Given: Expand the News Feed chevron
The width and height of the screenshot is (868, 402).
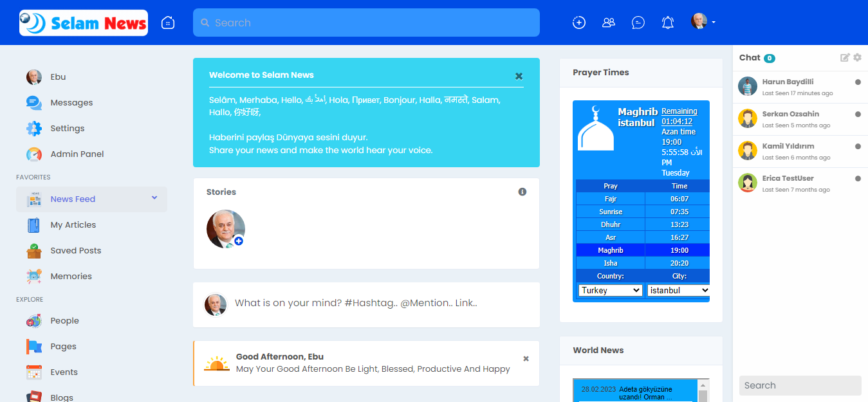Looking at the screenshot, I should tap(154, 198).
